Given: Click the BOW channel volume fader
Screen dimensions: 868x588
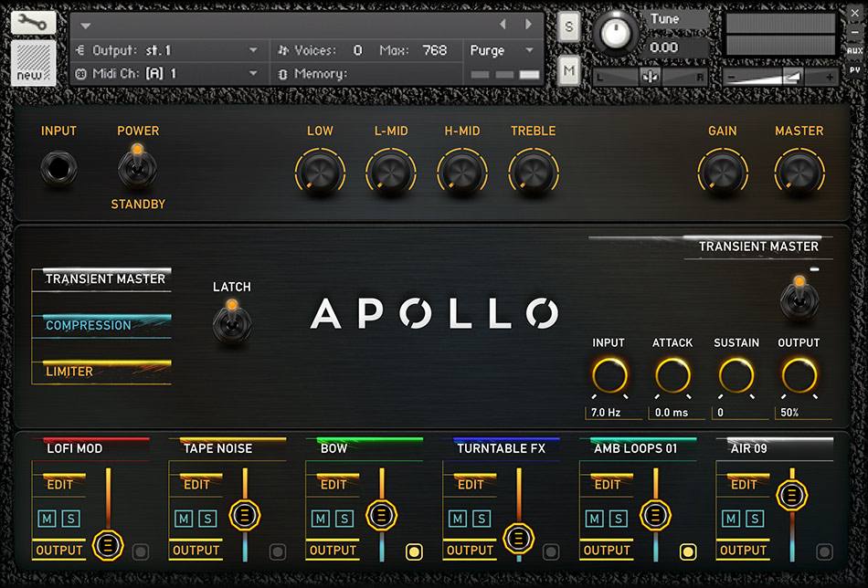Looking at the screenshot, I should [x=381, y=516].
